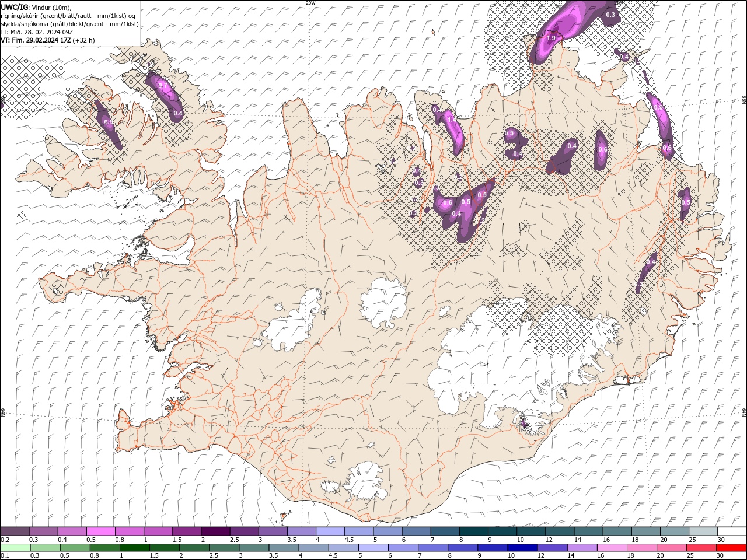The height and width of the screenshot is (560, 747).
Task: Click the 'IT: Mið. 28. 02. 2024 09Z' line
Action: 36,32
